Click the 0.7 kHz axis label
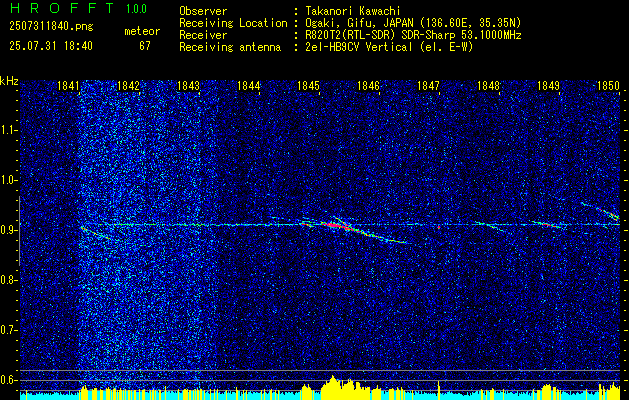Screen dimensions: 629x400 pyautogui.click(x=9, y=330)
